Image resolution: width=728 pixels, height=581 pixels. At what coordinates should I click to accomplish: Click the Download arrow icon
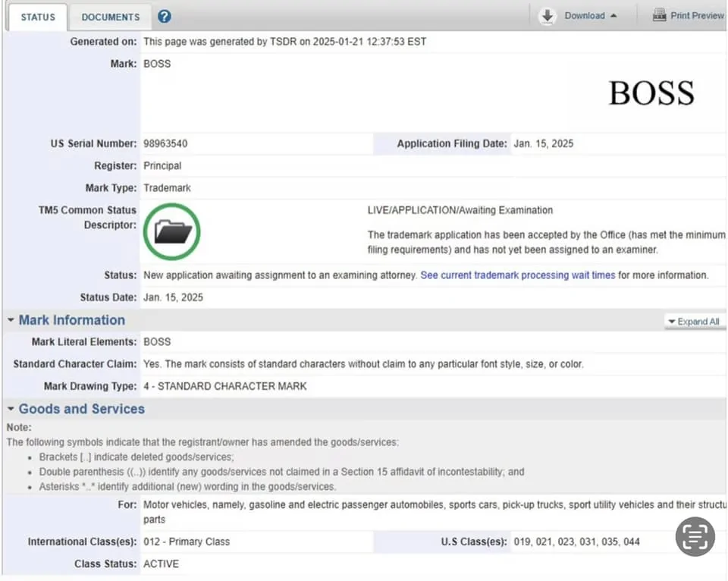pyautogui.click(x=548, y=16)
